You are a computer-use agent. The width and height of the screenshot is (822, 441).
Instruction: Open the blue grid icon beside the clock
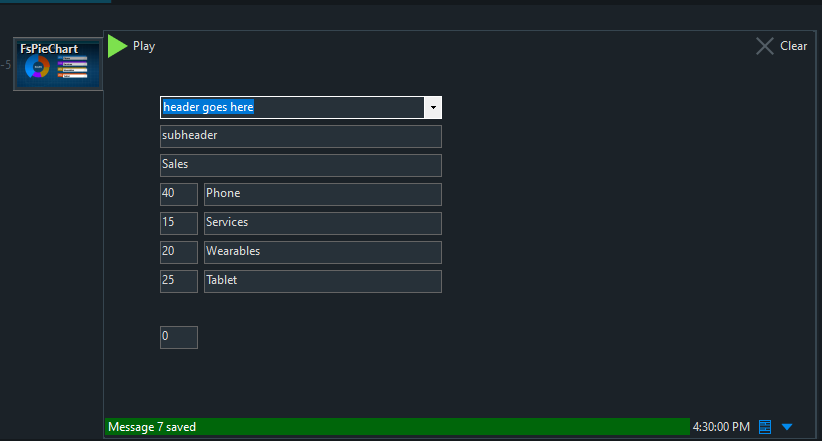point(765,427)
